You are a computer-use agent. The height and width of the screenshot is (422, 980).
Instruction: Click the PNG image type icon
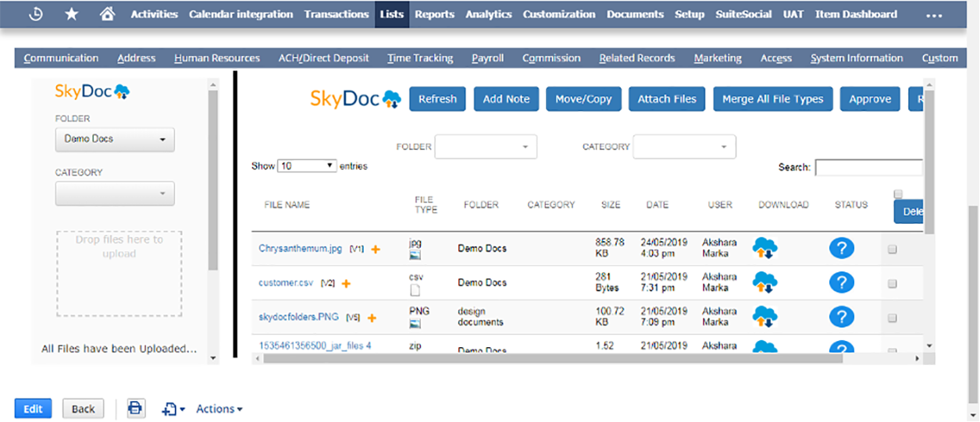(x=415, y=323)
